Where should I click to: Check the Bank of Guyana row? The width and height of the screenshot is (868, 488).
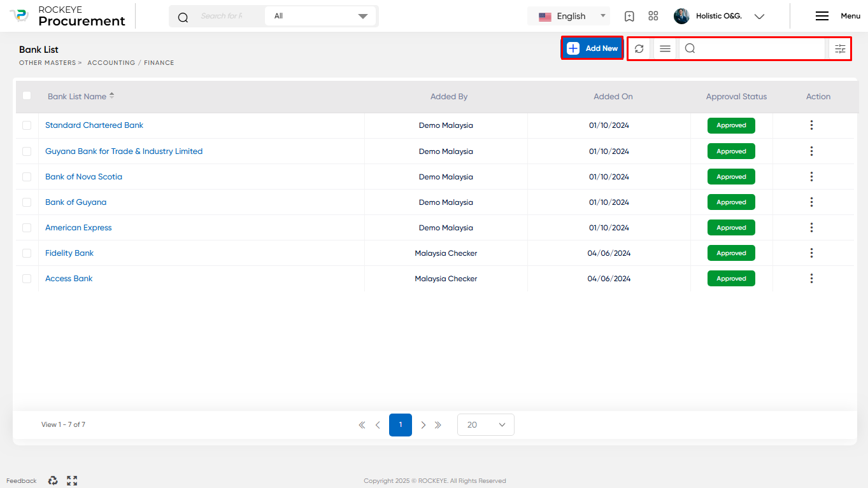(x=27, y=202)
